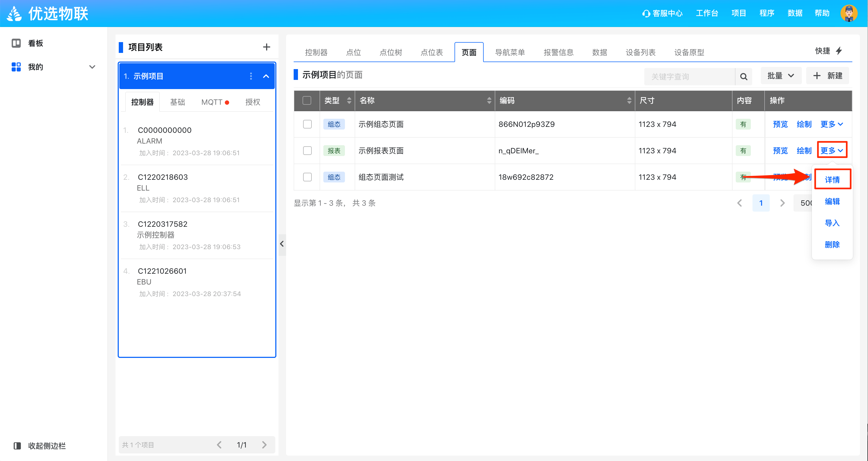
Task: Switch to the 导航菜单 tab
Action: tap(510, 52)
